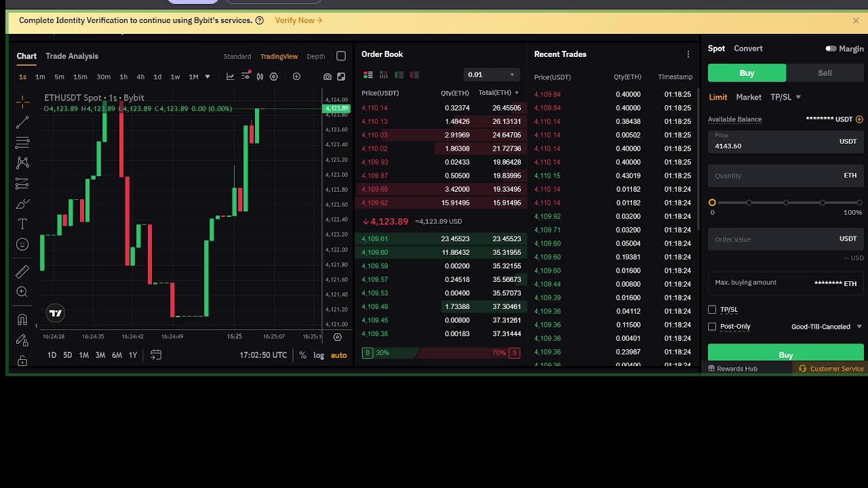Toggle percent scale on chart
This screenshot has height=488, width=868.
click(302, 355)
